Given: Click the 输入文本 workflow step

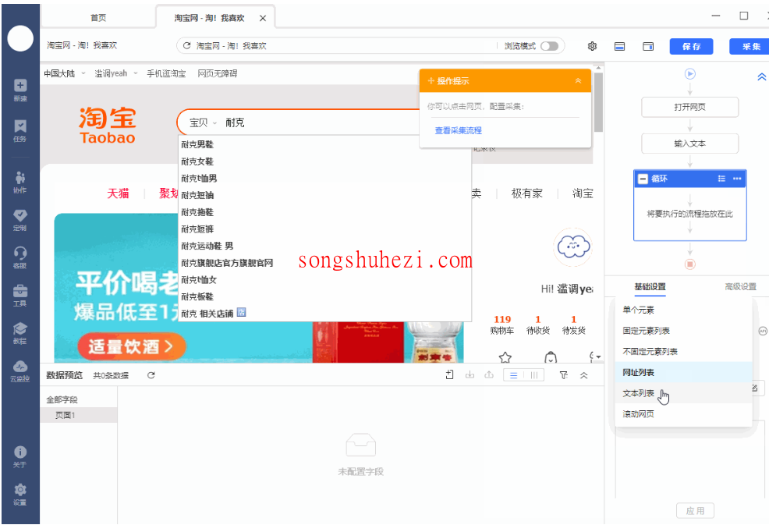Looking at the screenshot, I should tap(690, 144).
